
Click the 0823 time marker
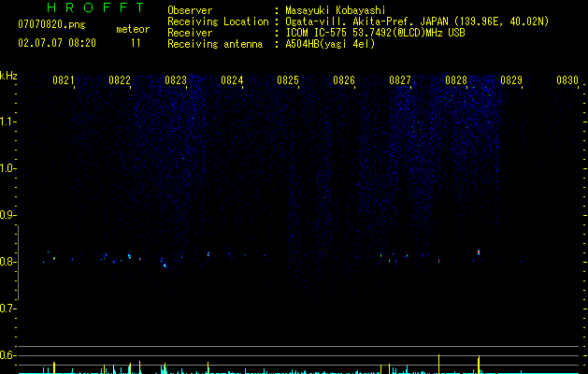tap(176, 80)
